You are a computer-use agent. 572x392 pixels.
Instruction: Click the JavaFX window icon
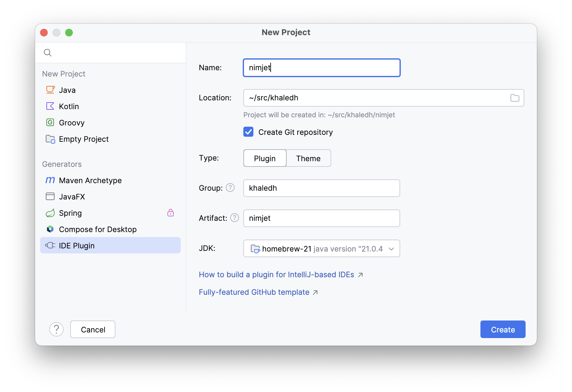[x=50, y=196]
